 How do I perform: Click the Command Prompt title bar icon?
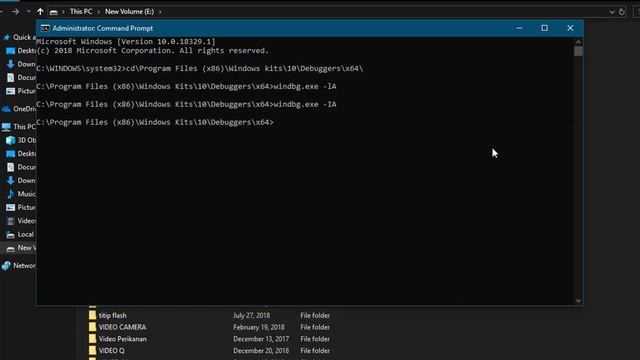45,28
